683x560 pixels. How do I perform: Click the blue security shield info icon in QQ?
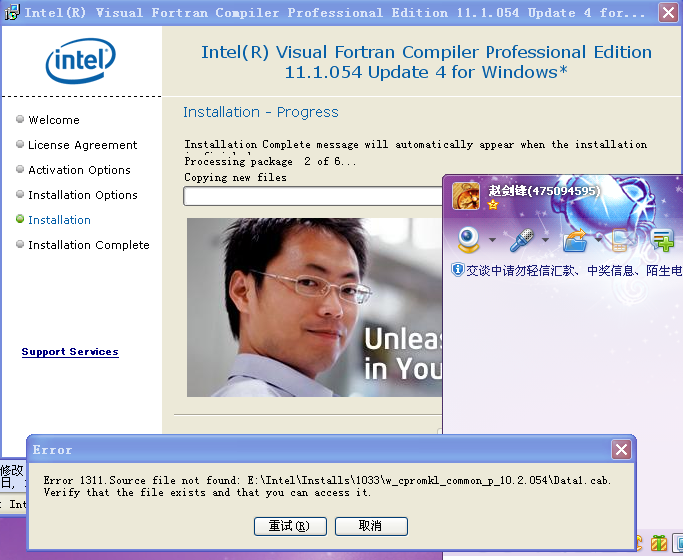(457, 270)
